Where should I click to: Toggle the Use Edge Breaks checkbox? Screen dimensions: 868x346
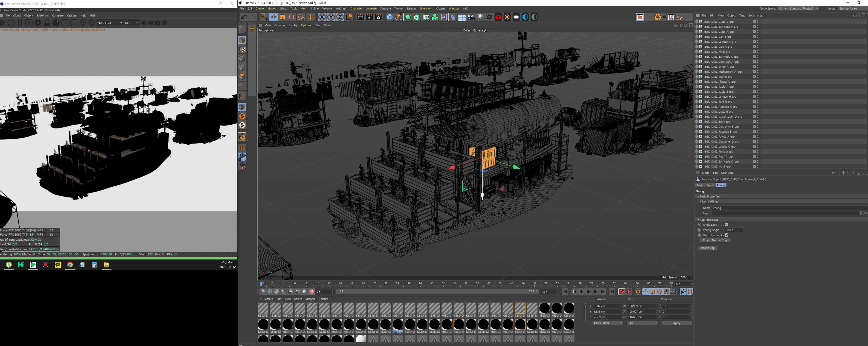coord(726,235)
